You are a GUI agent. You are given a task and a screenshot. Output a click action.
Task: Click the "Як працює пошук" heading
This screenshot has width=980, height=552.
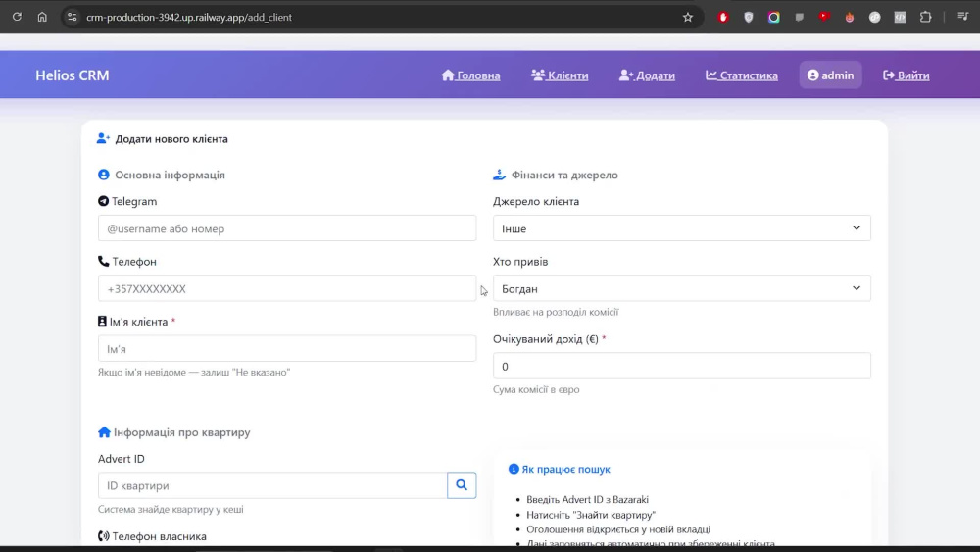pyautogui.click(x=565, y=469)
